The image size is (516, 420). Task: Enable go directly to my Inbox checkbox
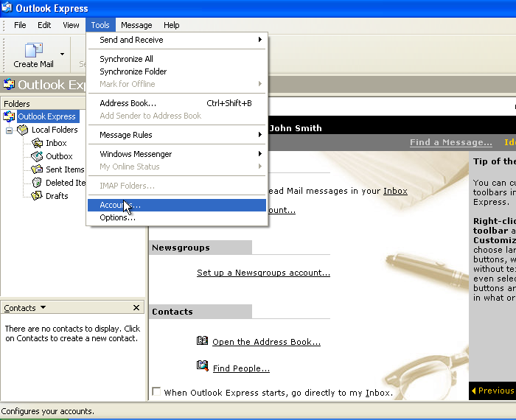point(156,392)
